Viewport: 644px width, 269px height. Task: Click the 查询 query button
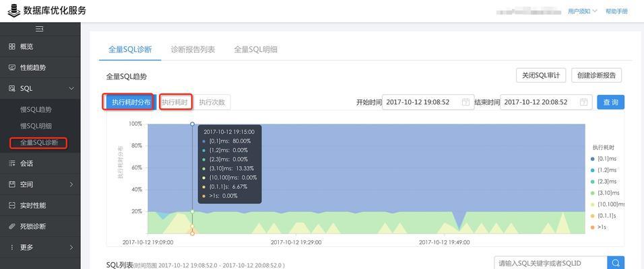611,102
